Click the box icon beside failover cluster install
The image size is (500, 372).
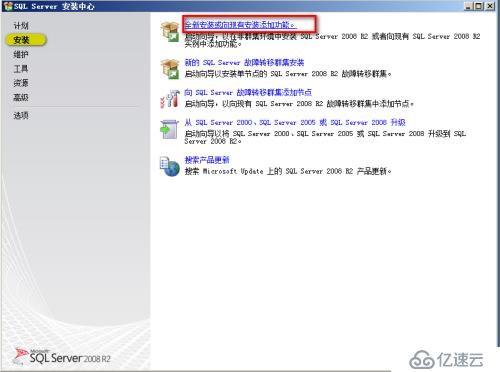point(170,69)
